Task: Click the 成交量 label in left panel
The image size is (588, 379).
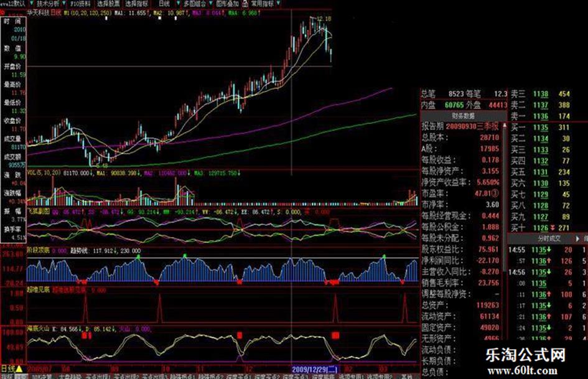Action: [12, 139]
